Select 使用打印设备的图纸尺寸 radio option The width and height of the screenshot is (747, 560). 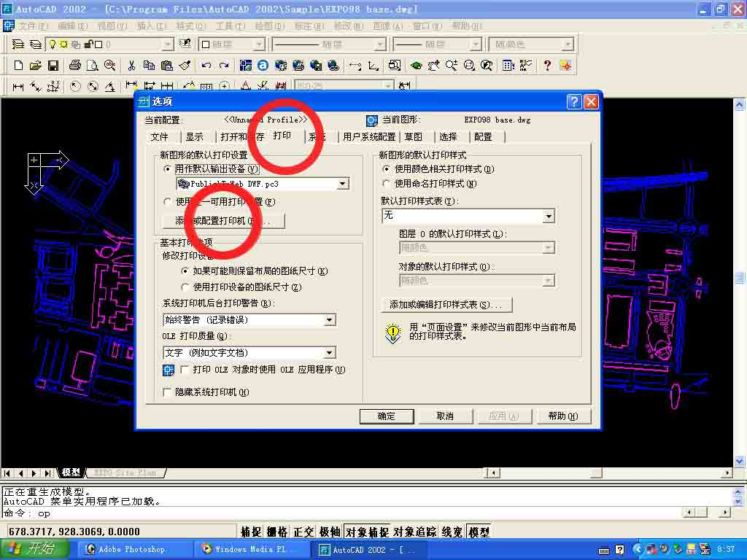point(185,287)
